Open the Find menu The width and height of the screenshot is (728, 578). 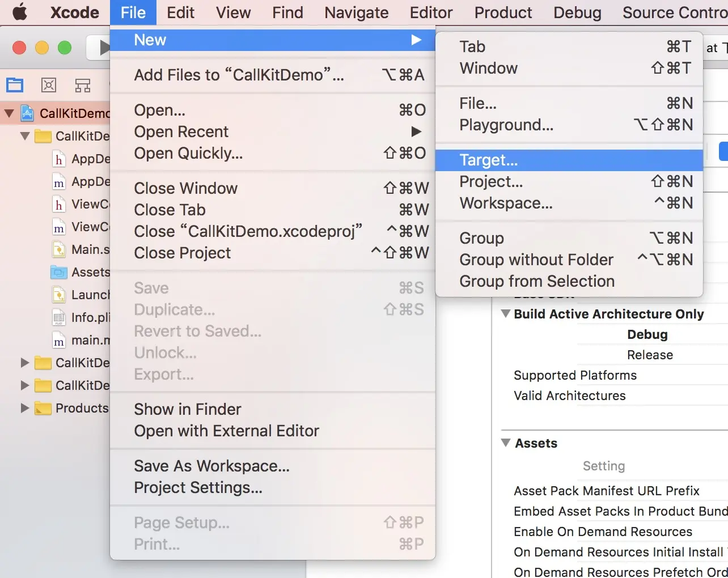point(287,12)
